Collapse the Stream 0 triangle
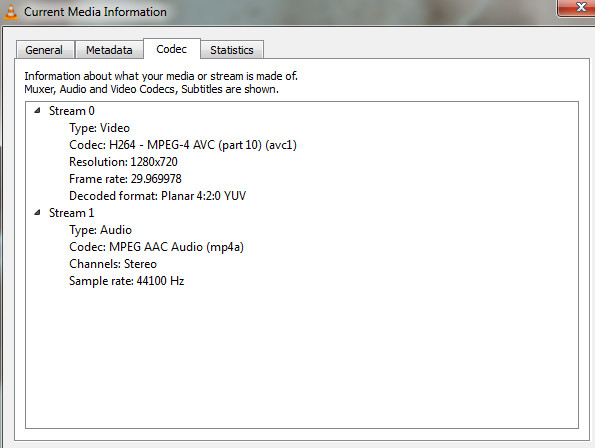The width and height of the screenshot is (595, 448). click(x=37, y=110)
